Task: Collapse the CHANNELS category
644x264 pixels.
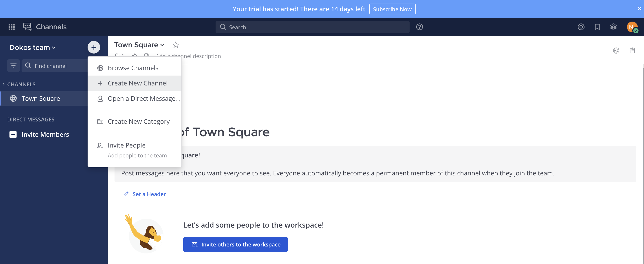Action: [21, 84]
